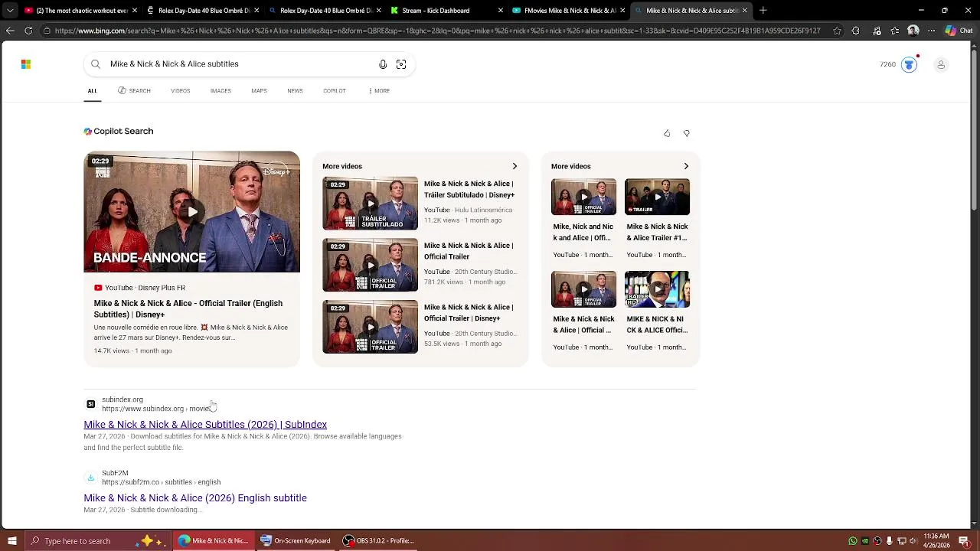Click the WhatsApp tray icon
Screen dimensions: 980x551
pyautogui.click(x=853, y=541)
